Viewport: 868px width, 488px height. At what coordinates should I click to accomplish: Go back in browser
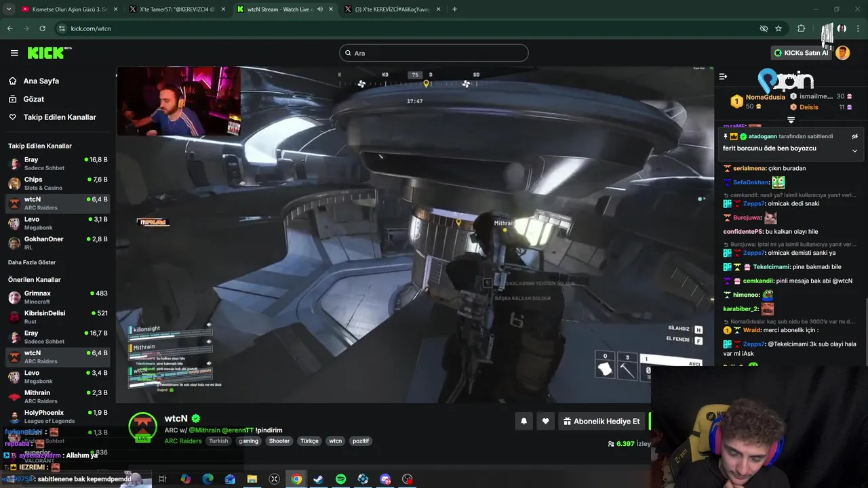coord(9,28)
